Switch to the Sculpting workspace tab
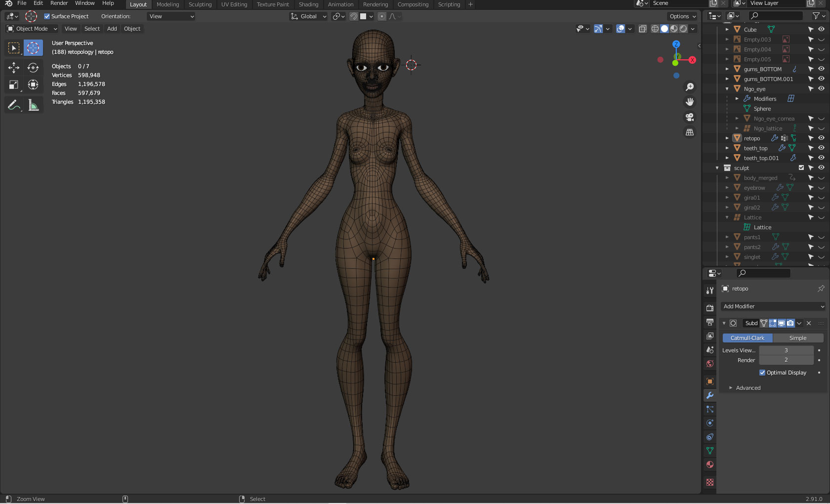The height and width of the screenshot is (504, 830). 200,4
